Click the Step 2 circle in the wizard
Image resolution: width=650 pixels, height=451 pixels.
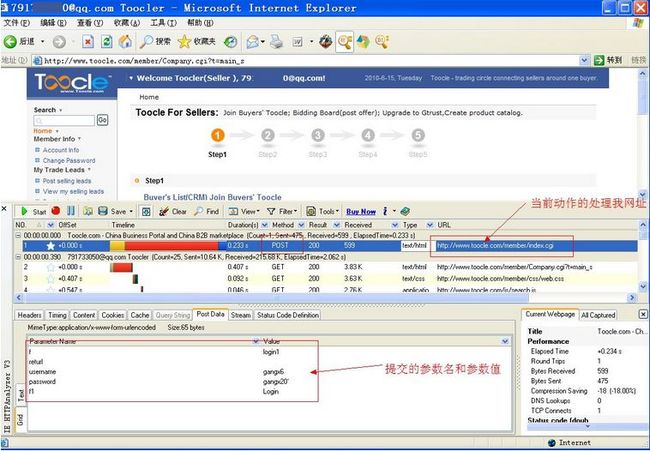(268, 135)
